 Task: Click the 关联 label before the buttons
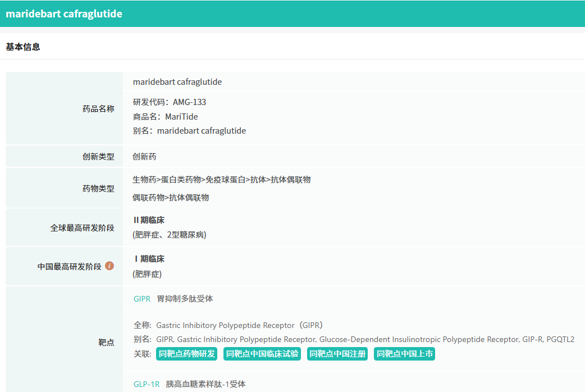(142, 354)
